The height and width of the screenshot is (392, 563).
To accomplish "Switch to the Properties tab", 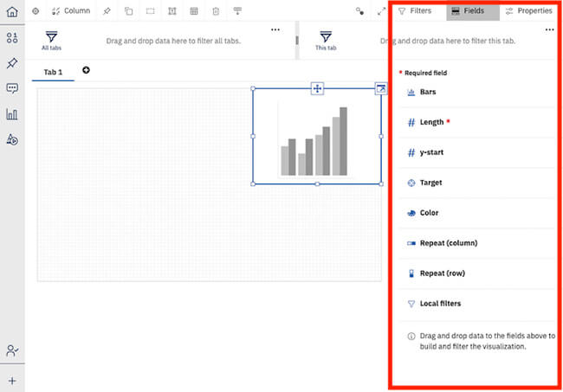I will pos(529,11).
